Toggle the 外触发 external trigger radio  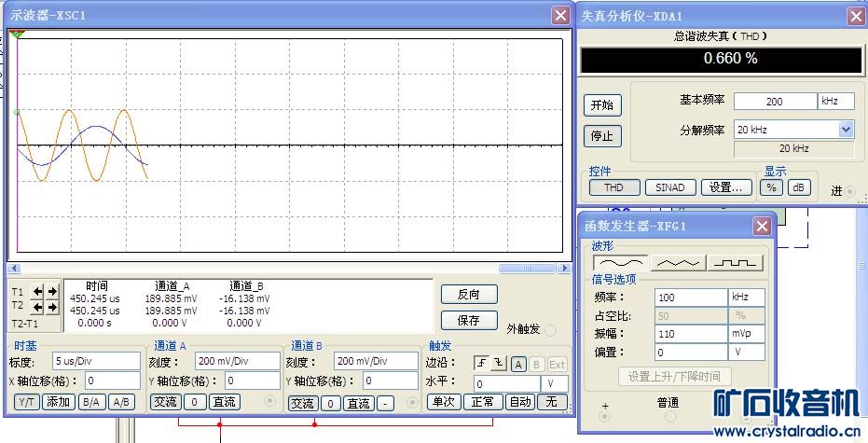pos(550,329)
